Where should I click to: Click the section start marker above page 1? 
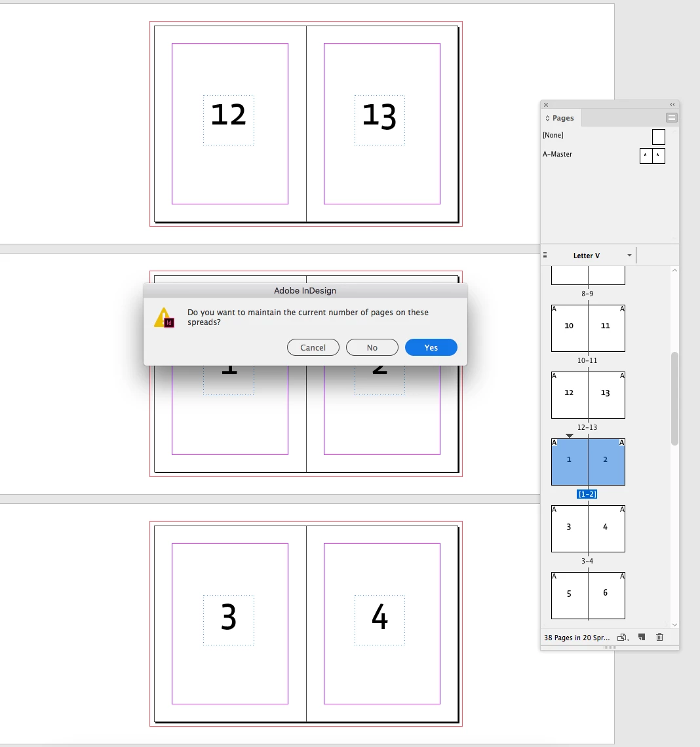pos(570,436)
